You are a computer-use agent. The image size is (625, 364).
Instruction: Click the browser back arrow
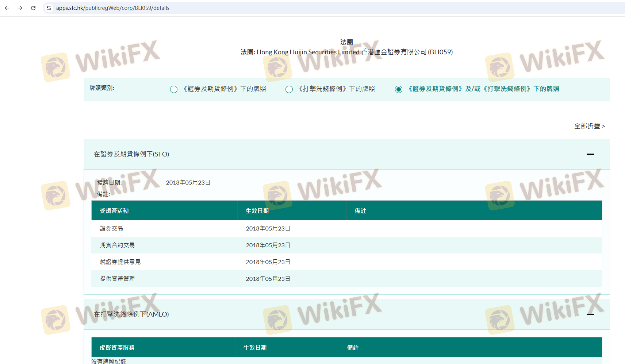pos(7,8)
